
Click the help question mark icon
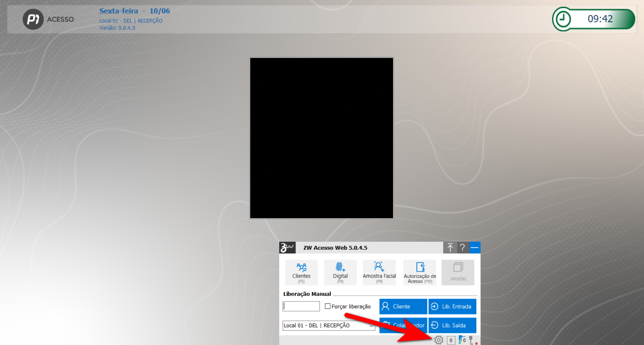tap(462, 248)
